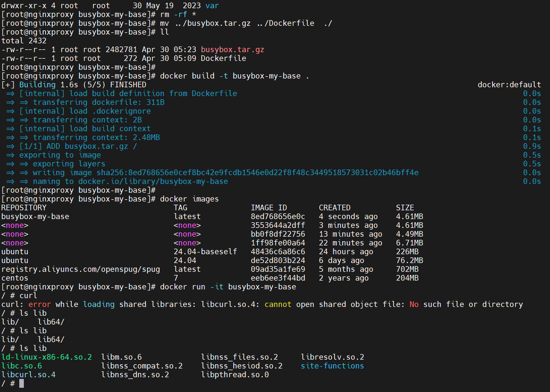Click the registry.aliyuncs.com/openspug/spug repository name
The width and height of the screenshot is (550, 392).
[x=81, y=269]
